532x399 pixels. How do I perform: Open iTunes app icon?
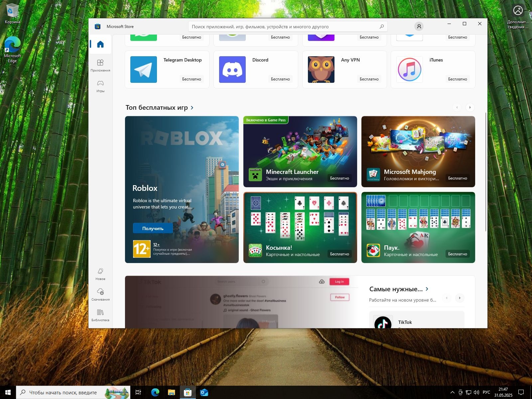pos(410,69)
